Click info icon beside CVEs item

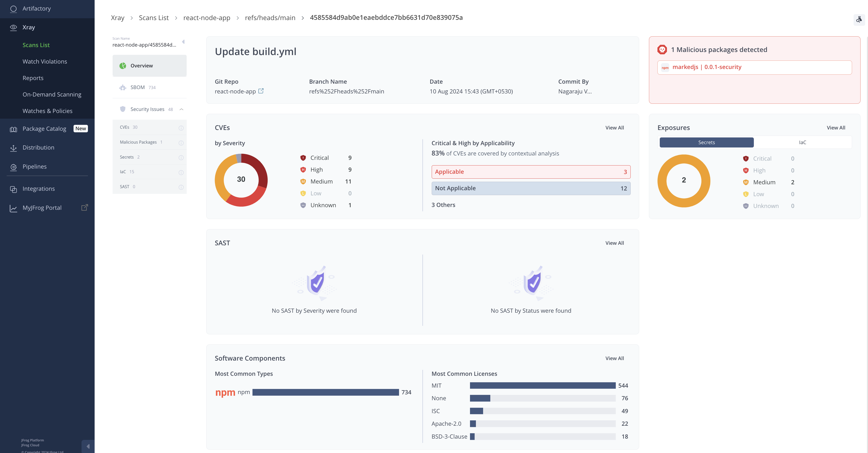tap(181, 128)
